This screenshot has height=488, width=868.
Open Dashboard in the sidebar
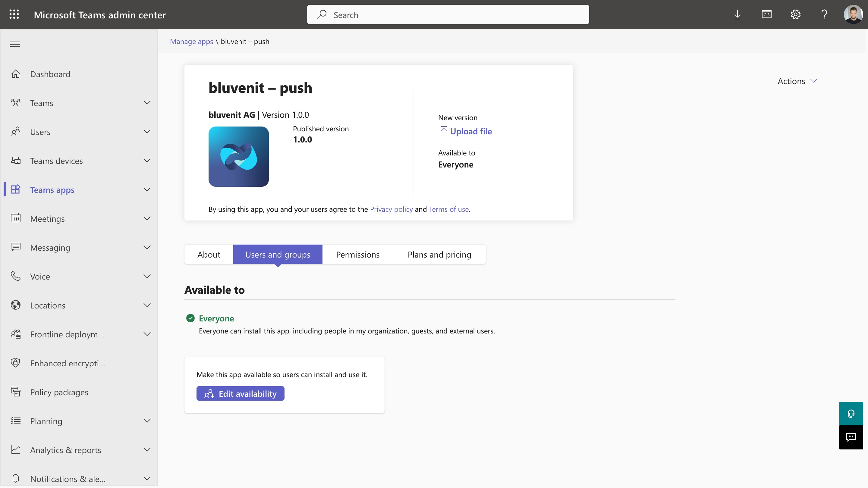pos(50,74)
